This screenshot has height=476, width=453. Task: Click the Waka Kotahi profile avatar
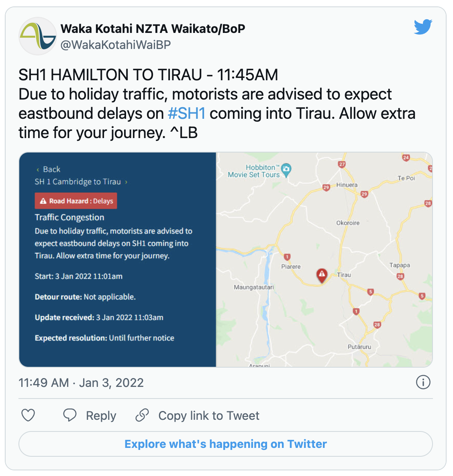pyautogui.click(x=38, y=36)
